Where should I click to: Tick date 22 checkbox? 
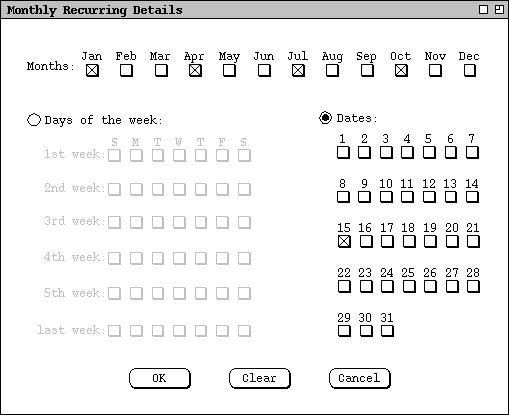[344, 286]
